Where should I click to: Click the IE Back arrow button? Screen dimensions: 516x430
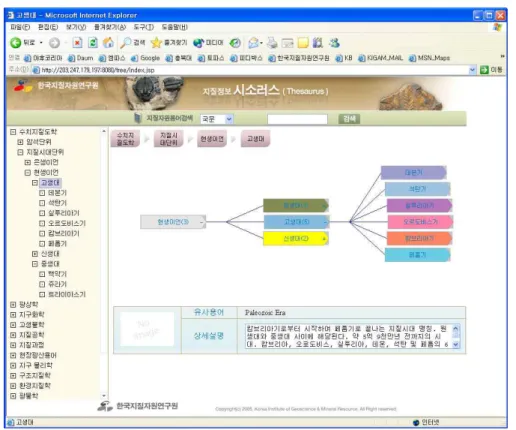(15, 43)
